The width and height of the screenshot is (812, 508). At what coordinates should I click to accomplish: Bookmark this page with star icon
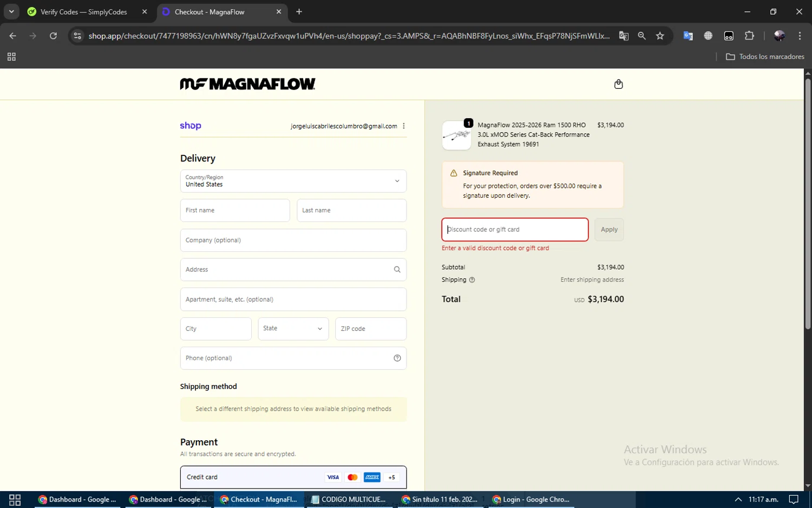point(660,36)
